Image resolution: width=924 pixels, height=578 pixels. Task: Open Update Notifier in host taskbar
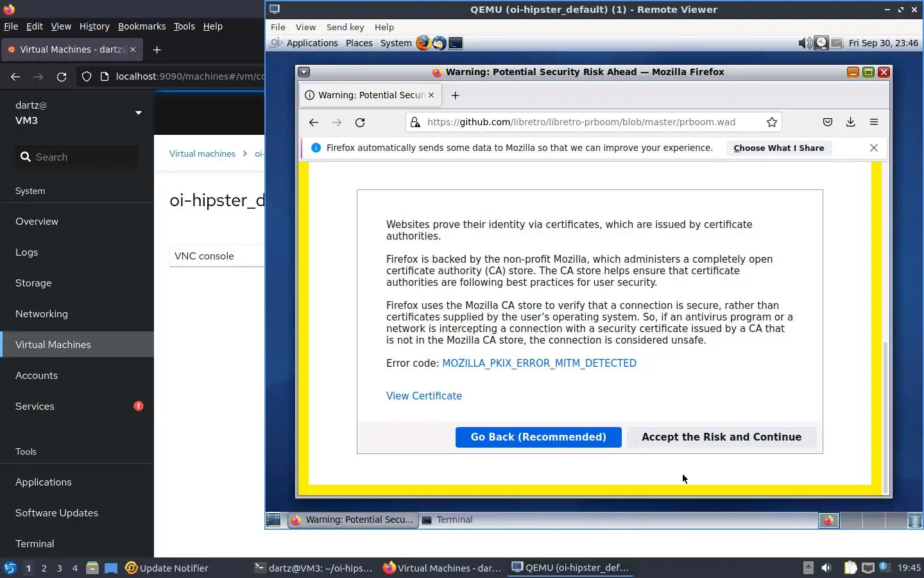pos(167,568)
